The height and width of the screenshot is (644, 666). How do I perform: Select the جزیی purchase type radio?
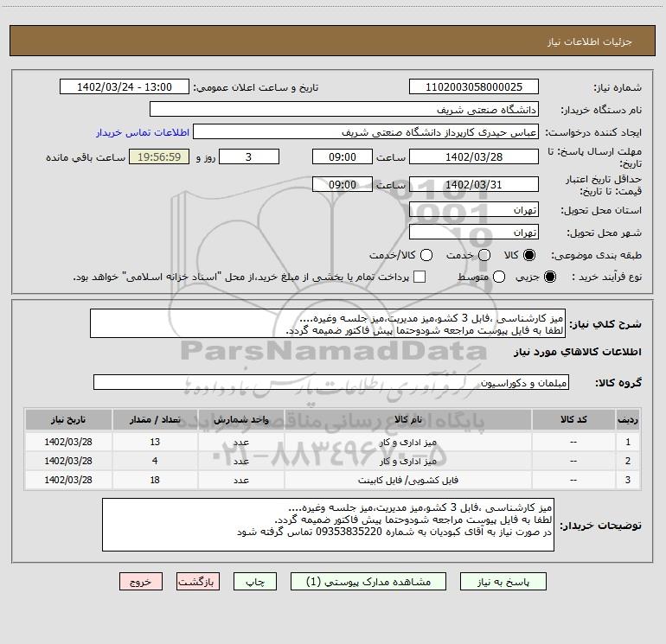click(x=549, y=277)
